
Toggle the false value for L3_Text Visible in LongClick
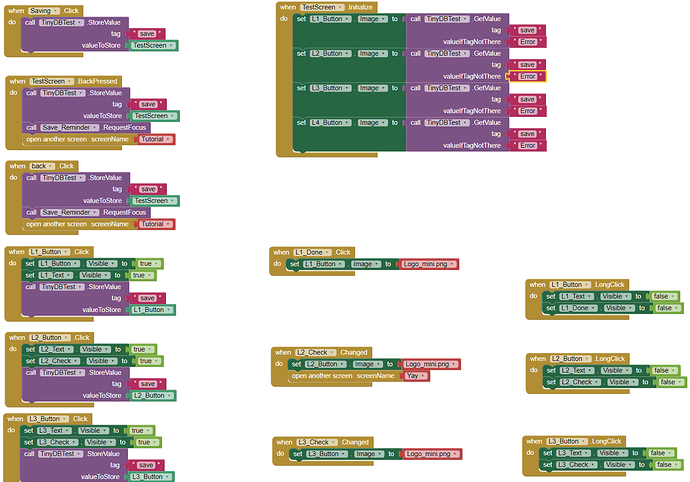point(661,453)
